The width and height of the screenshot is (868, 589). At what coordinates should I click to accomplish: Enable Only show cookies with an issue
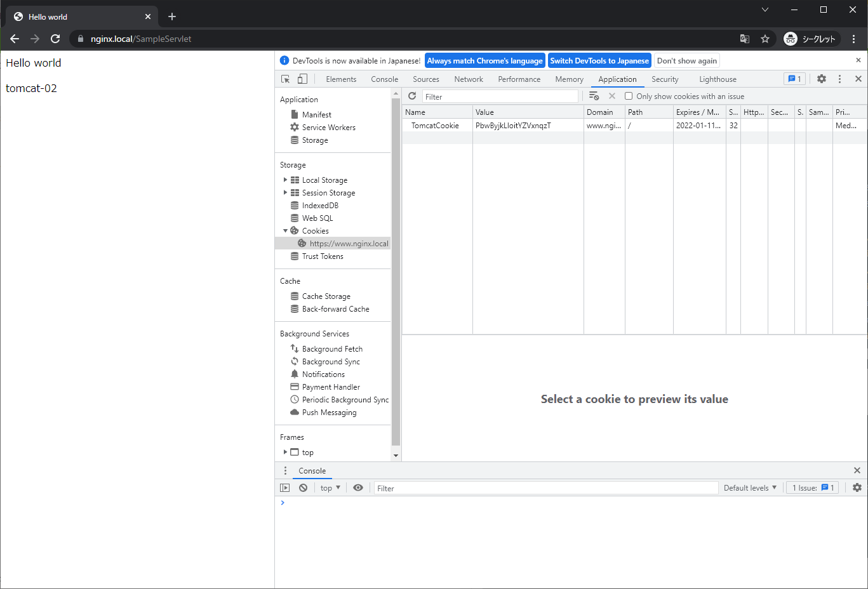pyautogui.click(x=629, y=96)
